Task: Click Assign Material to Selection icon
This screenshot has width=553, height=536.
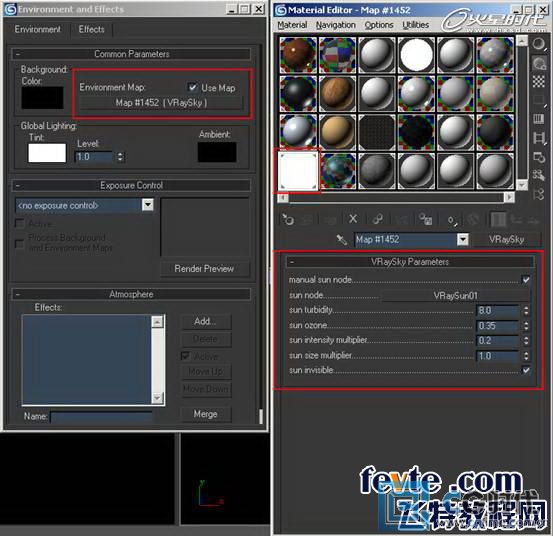Action: coord(330,220)
